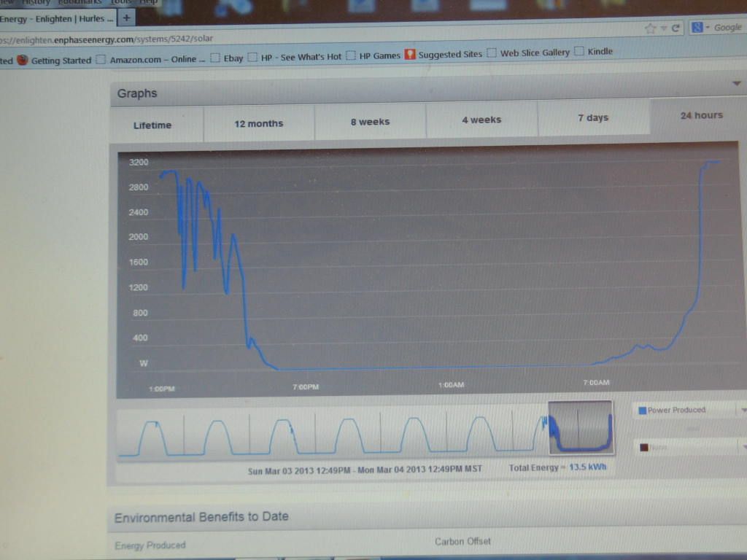Collapse the Graphs panel with arrow

pyautogui.click(x=736, y=84)
